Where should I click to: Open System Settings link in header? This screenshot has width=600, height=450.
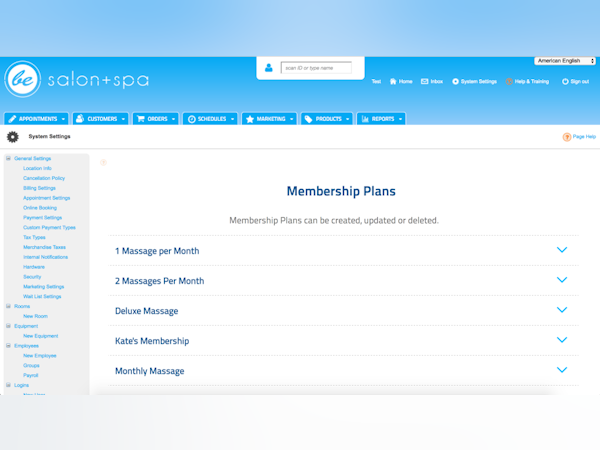click(x=478, y=82)
